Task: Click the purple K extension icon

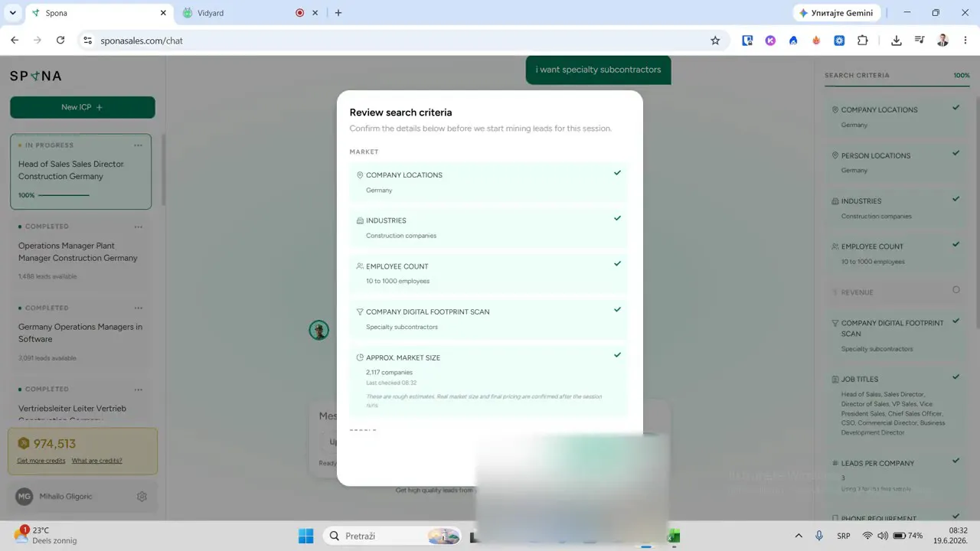Action: tap(770, 41)
